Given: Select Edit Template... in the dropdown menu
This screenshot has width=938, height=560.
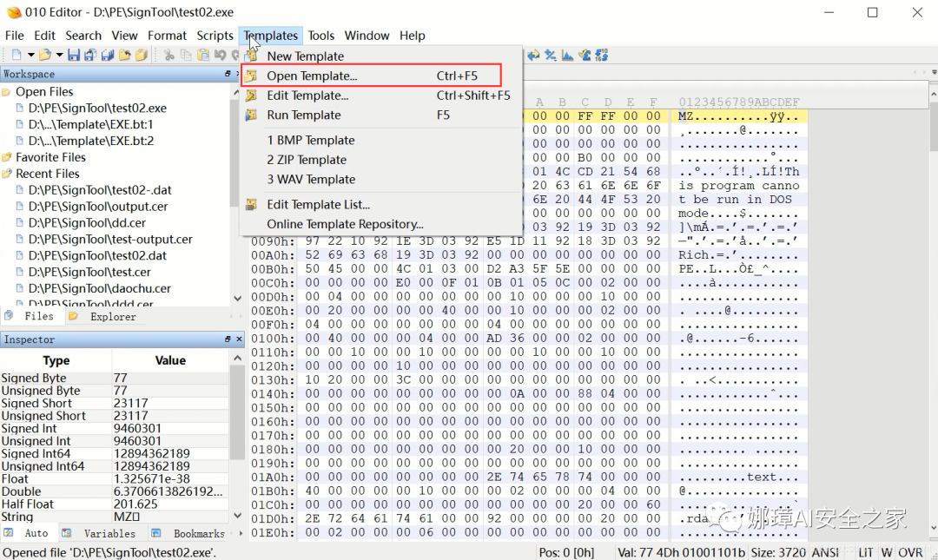Looking at the screenshot, I should click(x=381, y=96).
